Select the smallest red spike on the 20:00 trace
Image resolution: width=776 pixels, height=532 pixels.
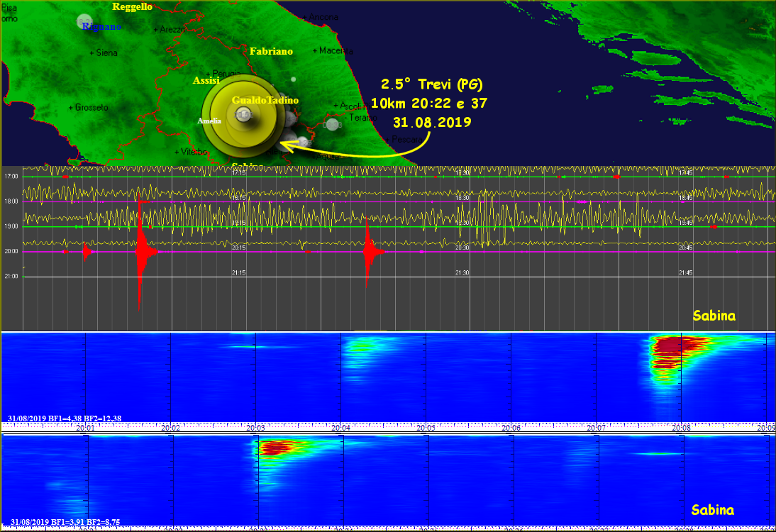pos(87,252)
